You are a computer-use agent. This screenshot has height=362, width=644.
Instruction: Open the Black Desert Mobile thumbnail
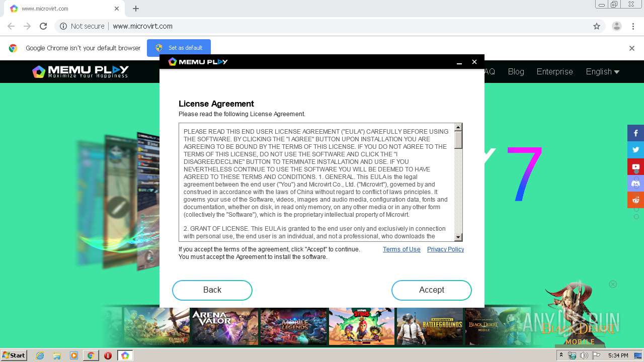click(498, 326)
